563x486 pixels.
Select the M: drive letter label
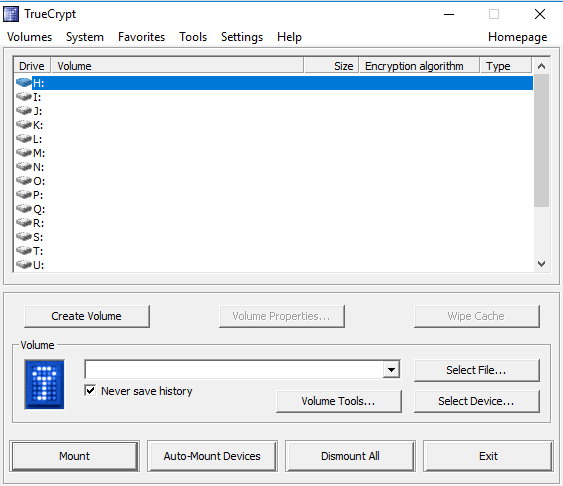coord(39,153)
